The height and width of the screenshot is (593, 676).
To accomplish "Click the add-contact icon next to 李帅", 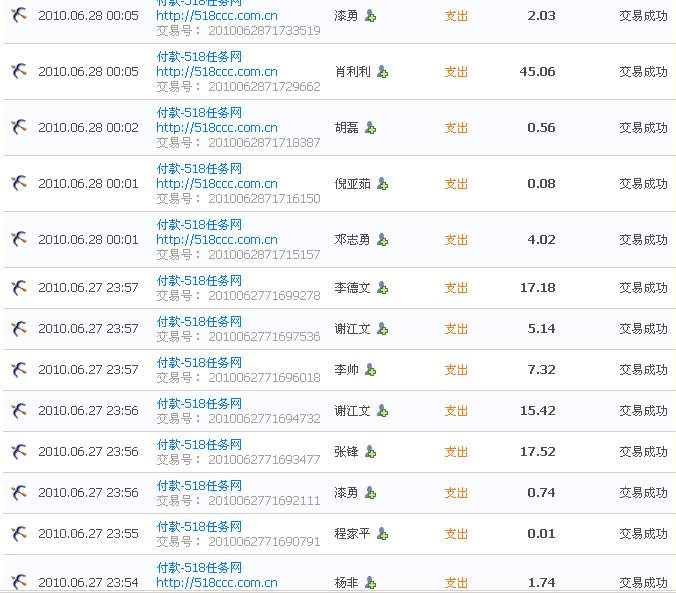I will pyautogui.click(x=370, y=370).
